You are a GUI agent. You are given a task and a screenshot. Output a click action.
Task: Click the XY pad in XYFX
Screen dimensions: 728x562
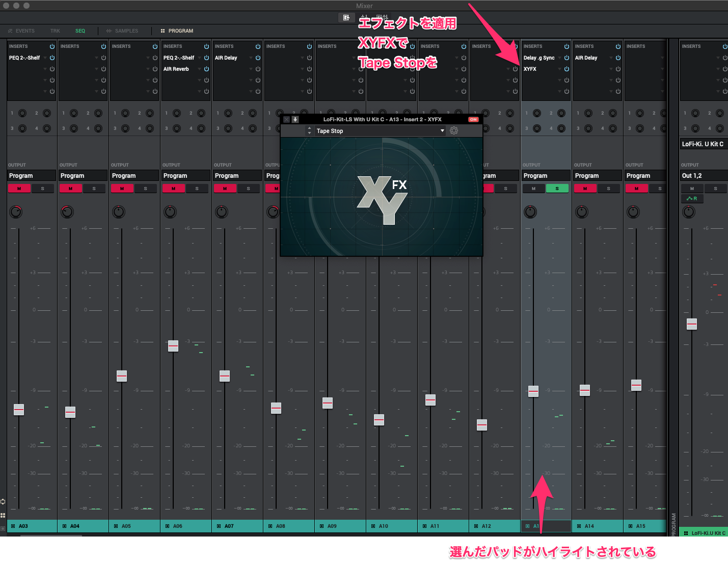click(x=382, y=197)
